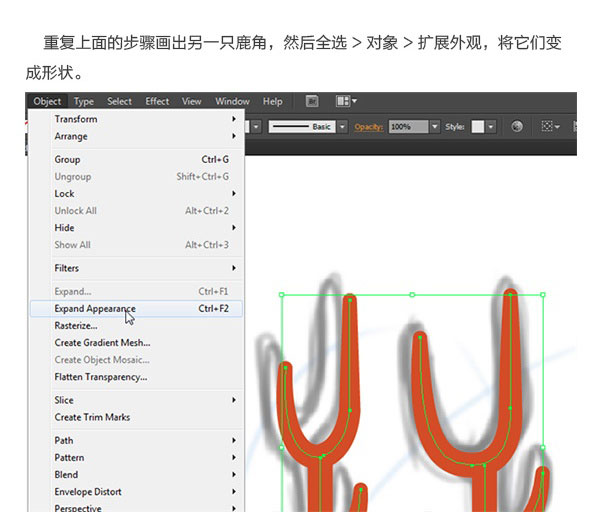This screenshot has width=600, height=512.
Task: Open the Arrange Documents icon dropdown
Action: pyautogui.click(x=346, y=101)
